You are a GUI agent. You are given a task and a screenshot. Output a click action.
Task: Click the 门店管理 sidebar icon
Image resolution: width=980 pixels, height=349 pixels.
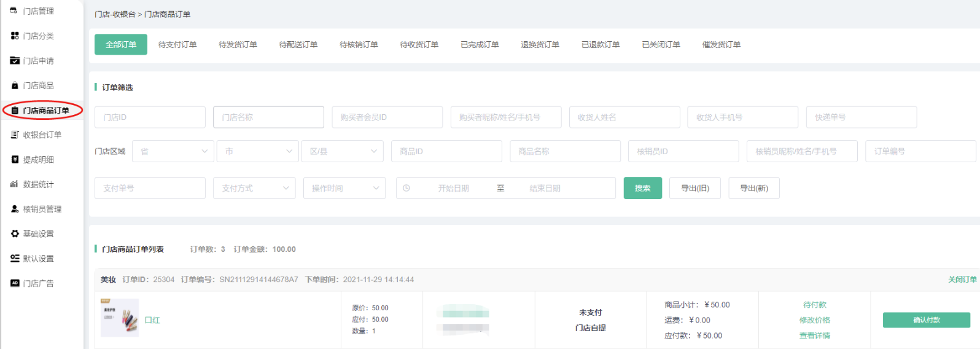coord(15,11)
